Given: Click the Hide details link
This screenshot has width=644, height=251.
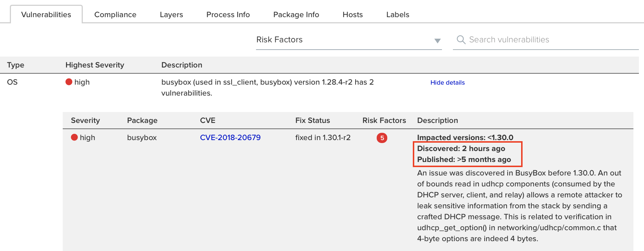Looking at the screenshot, I should (447, 82).
